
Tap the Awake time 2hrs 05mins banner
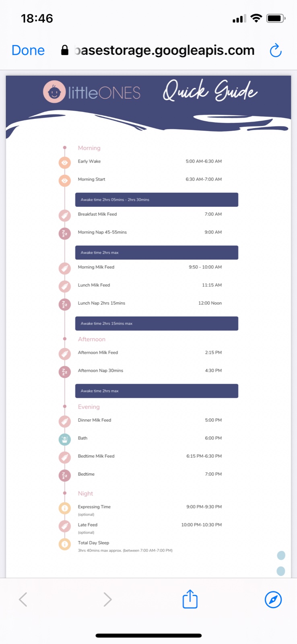(x=157, y=200)
